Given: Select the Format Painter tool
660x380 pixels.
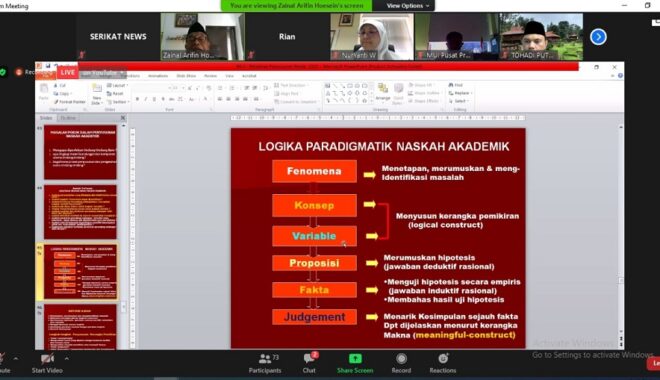Looking at the screenshot, I should point(70,102).
